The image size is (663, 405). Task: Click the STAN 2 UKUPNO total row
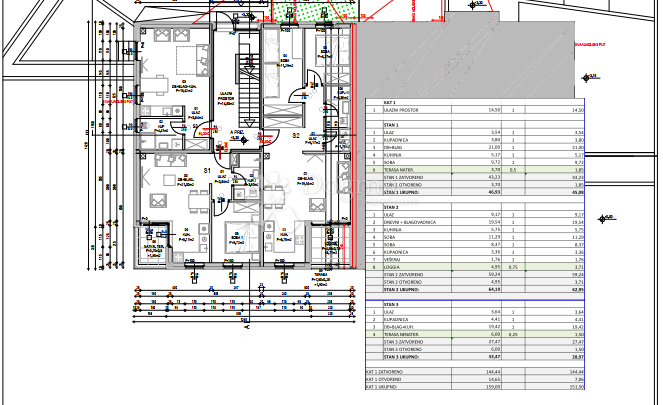pos(406,288)
